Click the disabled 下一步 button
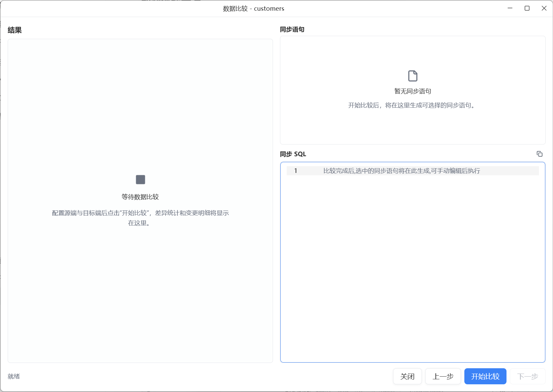553x392 pixels. click(x=528, y=376)
